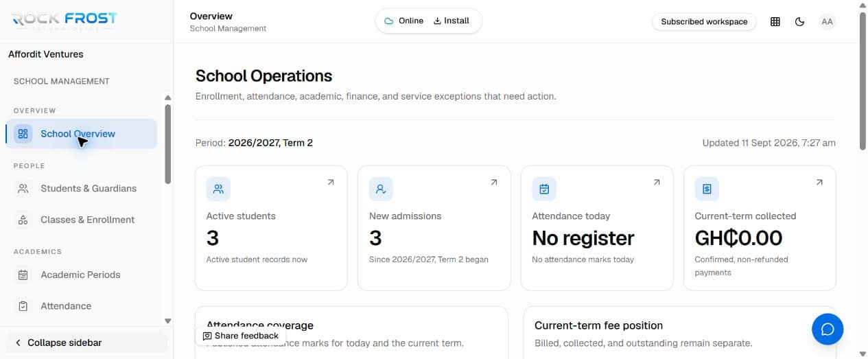
Task: Click the 'No attendance marks today' text
Action: (583, 259)
